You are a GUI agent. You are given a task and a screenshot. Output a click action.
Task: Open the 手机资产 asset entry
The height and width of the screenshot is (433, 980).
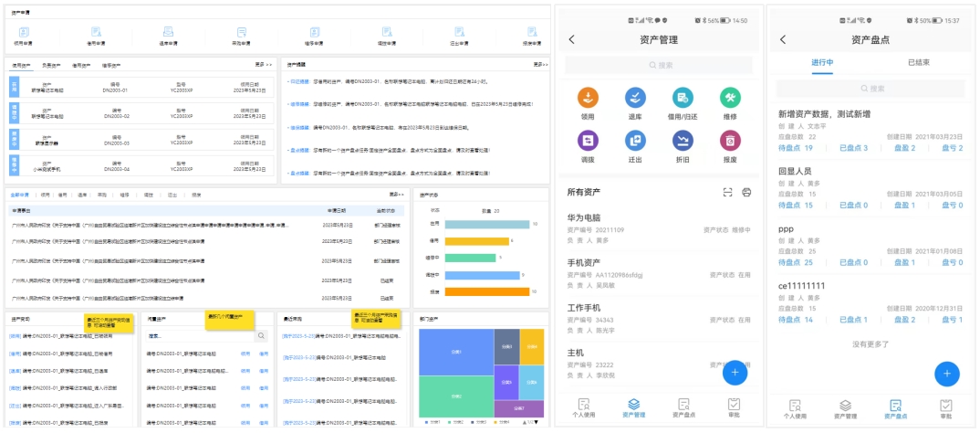pyautogui.click(x=659, y=273)
